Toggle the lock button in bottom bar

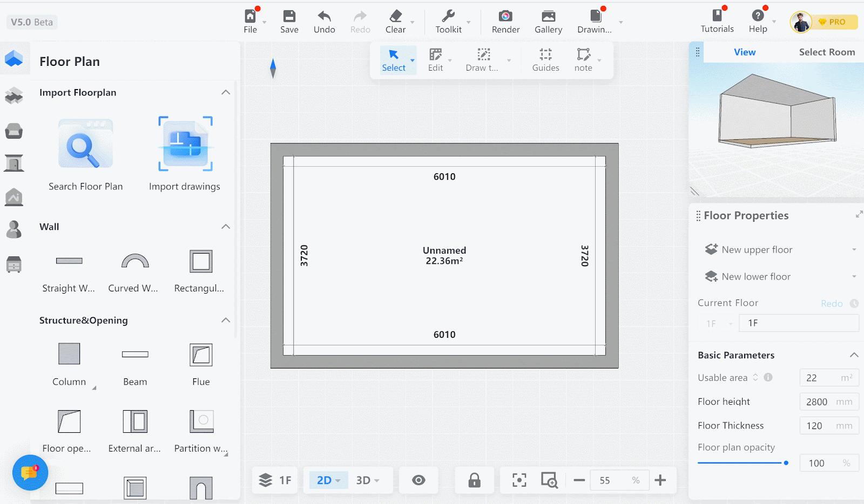[474, 480]
